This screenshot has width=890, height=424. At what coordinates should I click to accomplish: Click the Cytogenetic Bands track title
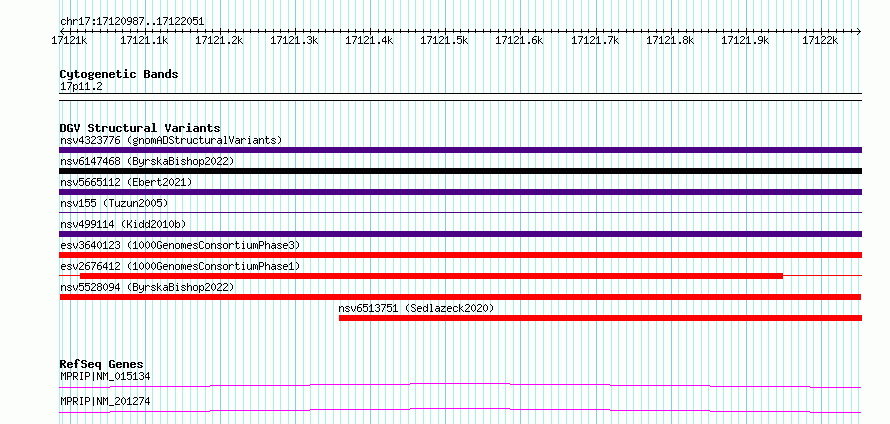tap(119, 74)
